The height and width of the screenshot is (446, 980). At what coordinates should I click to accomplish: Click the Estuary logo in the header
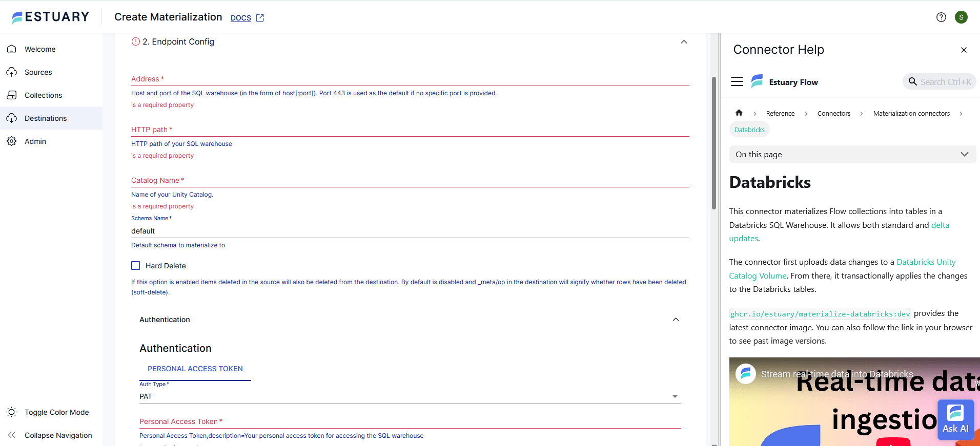click(x=50, y=17)
